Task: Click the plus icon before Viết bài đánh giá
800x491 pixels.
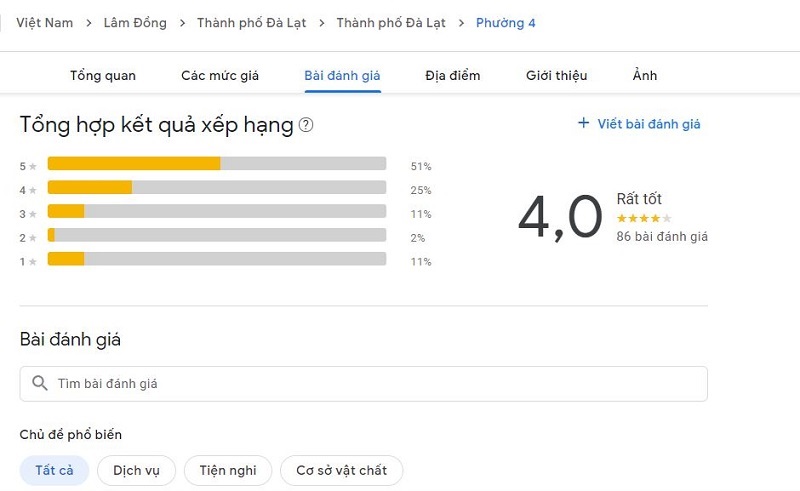Action: (583, 123)
